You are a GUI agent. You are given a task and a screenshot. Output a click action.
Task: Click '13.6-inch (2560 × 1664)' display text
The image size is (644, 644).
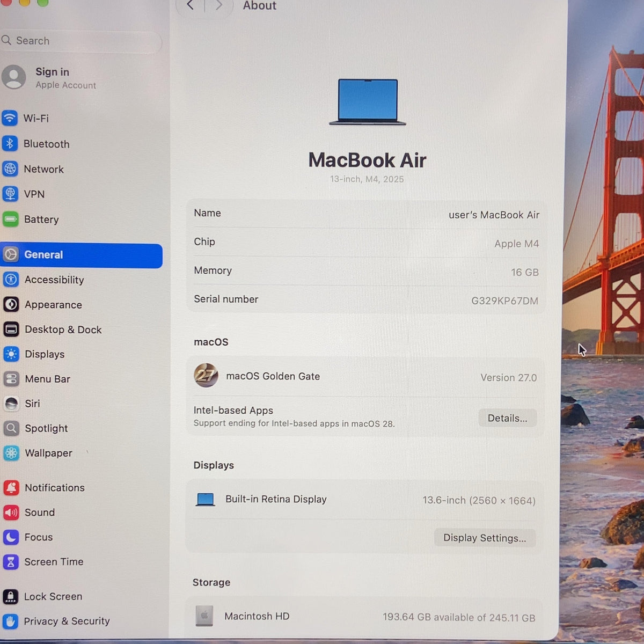pos(479,500)
